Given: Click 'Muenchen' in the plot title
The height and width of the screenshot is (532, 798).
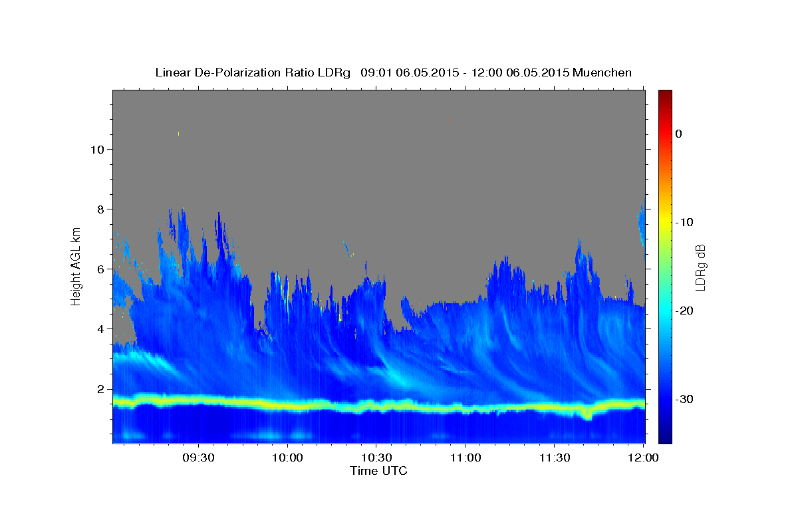Looking at the screenshot, I should click(x=602, y=72).
